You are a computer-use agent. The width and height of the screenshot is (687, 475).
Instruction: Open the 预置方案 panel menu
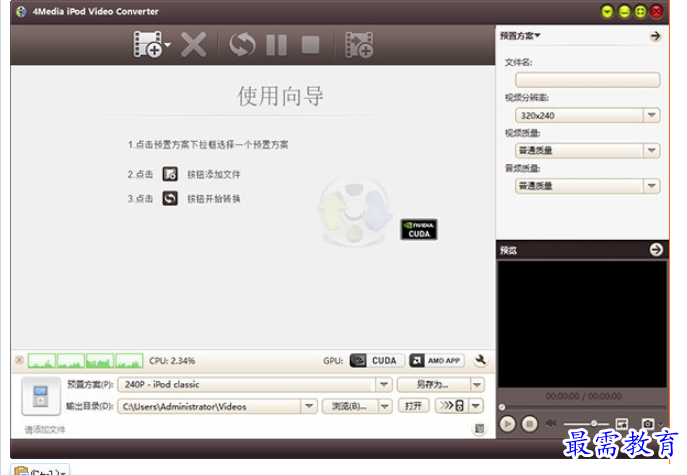coord(520,35)
